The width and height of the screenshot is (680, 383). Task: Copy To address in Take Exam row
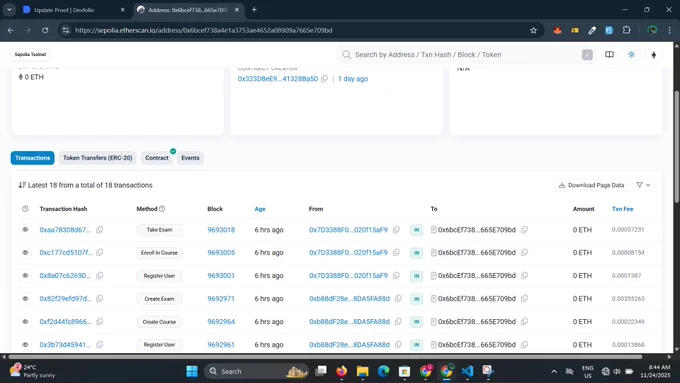click(524, 229)
